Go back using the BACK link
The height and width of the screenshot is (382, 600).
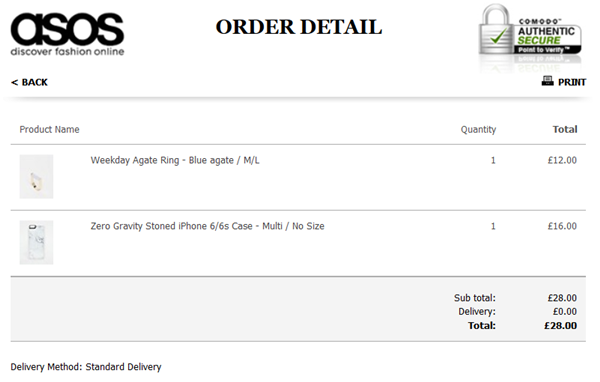click(x=29, y=82)
